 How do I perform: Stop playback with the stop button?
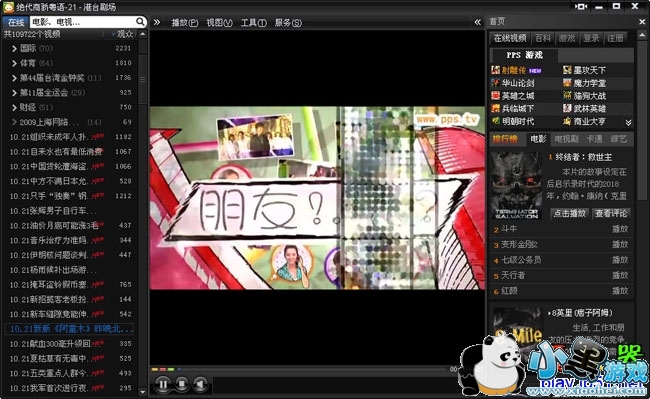[x=181, y=384]
